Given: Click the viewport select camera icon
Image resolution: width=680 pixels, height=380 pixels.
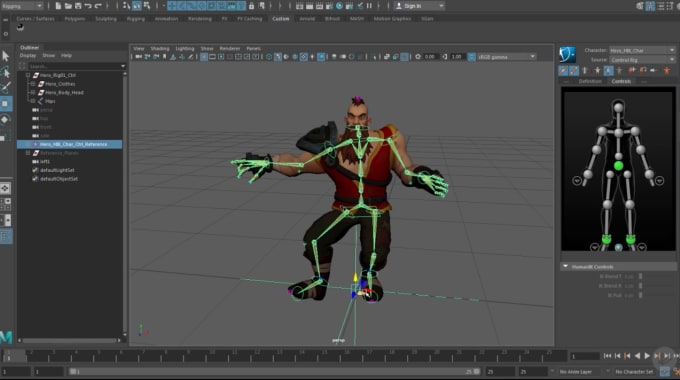Looking at the screenshot, I should (138, 57).
